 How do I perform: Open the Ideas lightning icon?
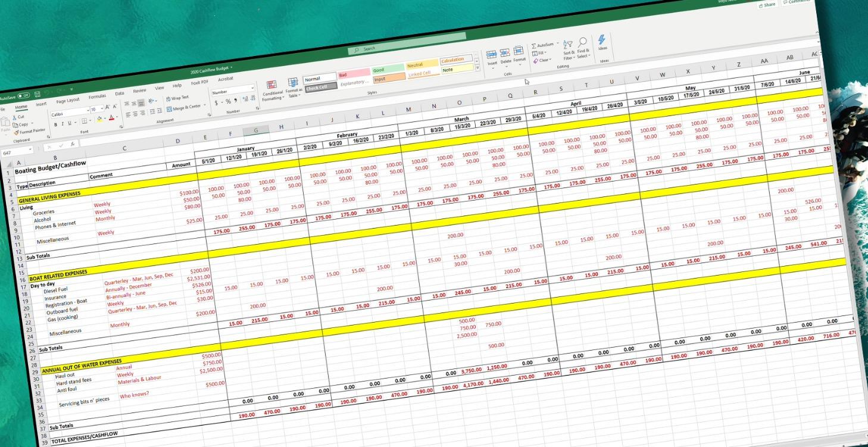point(602,39)
